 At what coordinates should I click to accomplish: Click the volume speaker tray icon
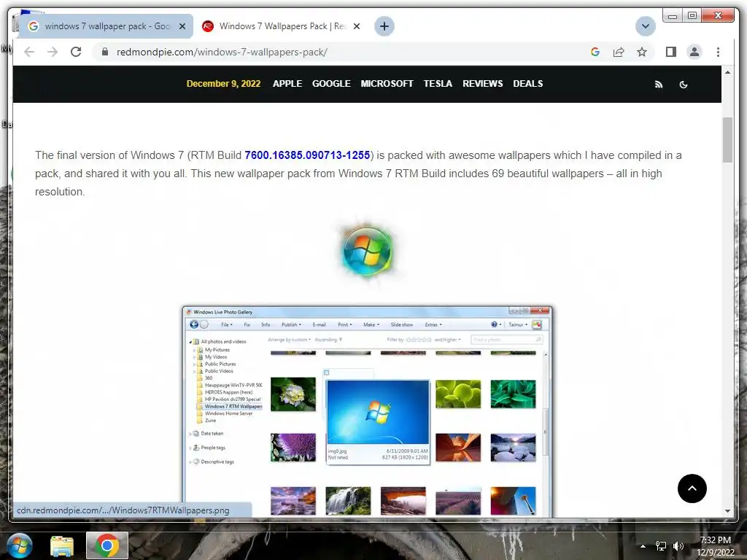678,546
